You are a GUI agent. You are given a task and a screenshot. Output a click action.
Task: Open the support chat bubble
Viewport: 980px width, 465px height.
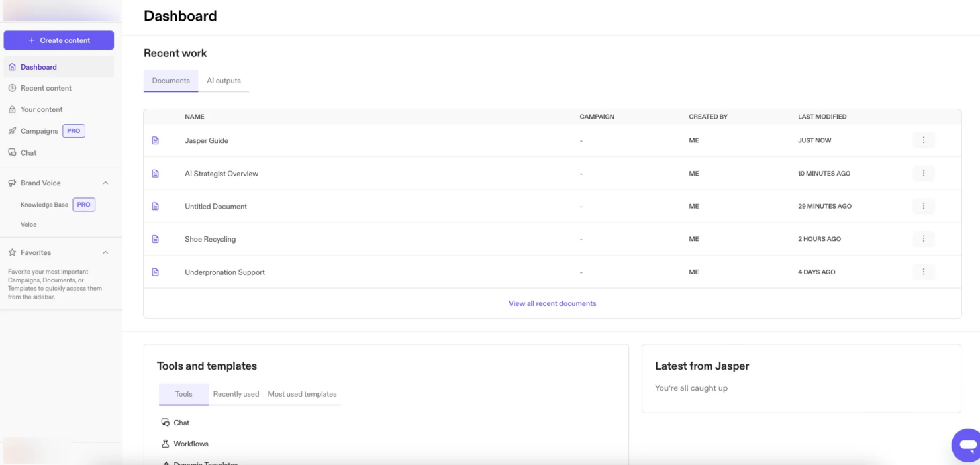click(965, 444)
